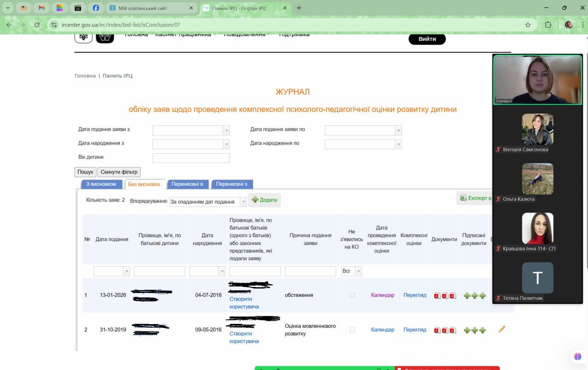The width and height of the screenshot is (588, 370).
Task: Bookmark this page with the star icon
Action: (x=528, y=25)
